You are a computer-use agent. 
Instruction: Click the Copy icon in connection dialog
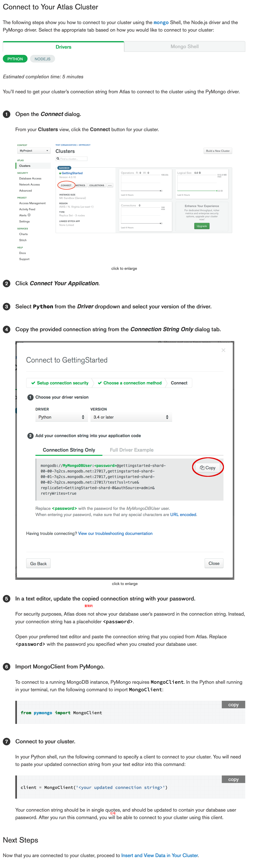pos(202,468)
